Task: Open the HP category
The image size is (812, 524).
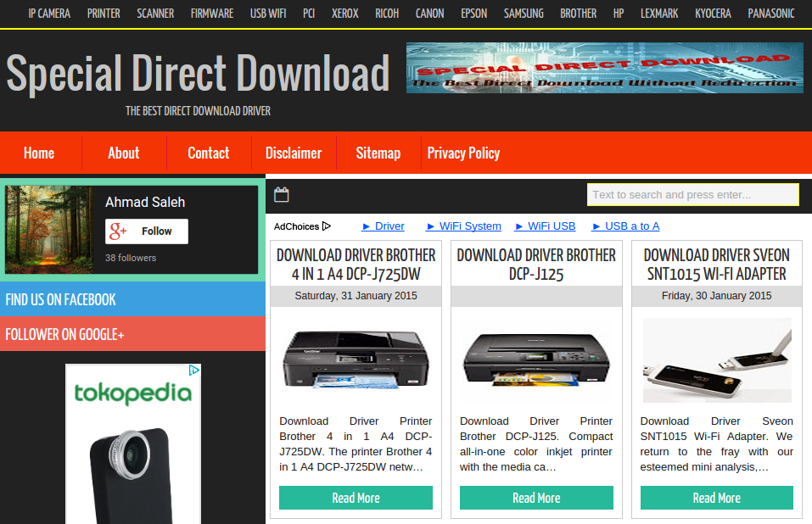Action: coord(619,14)
